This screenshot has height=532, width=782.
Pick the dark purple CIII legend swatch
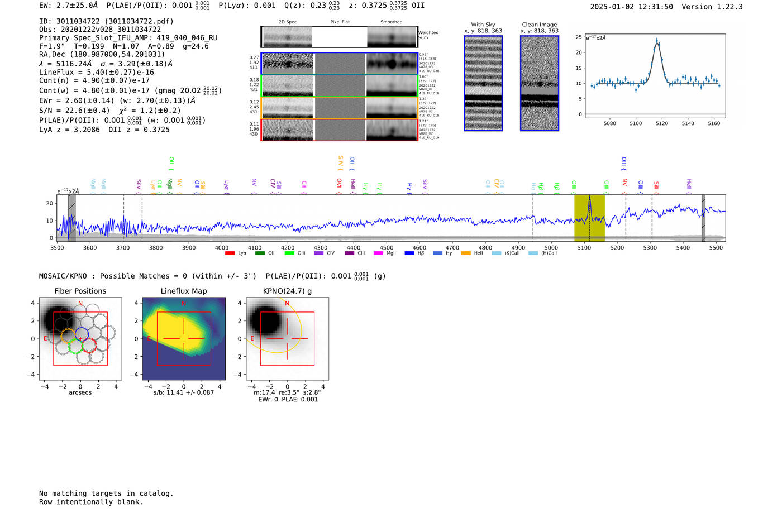click(349, 253)
